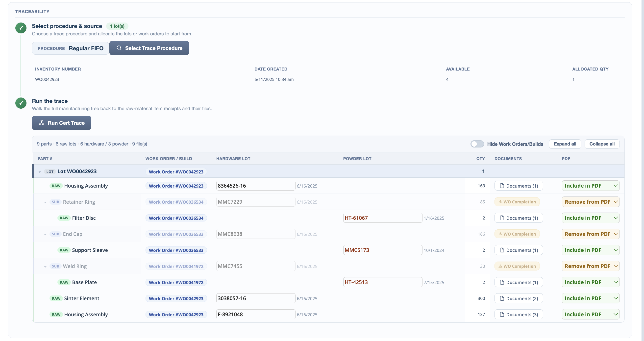Open Documents (1) for Base Plate
The image size is (644, 341).
pos(519,282)
